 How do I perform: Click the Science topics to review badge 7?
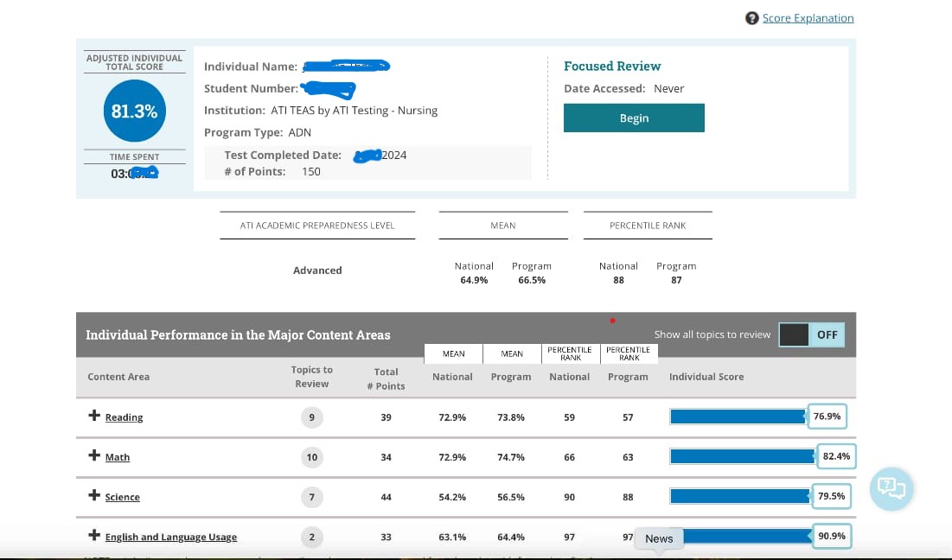pyautogui.click(x=311, y=497)
